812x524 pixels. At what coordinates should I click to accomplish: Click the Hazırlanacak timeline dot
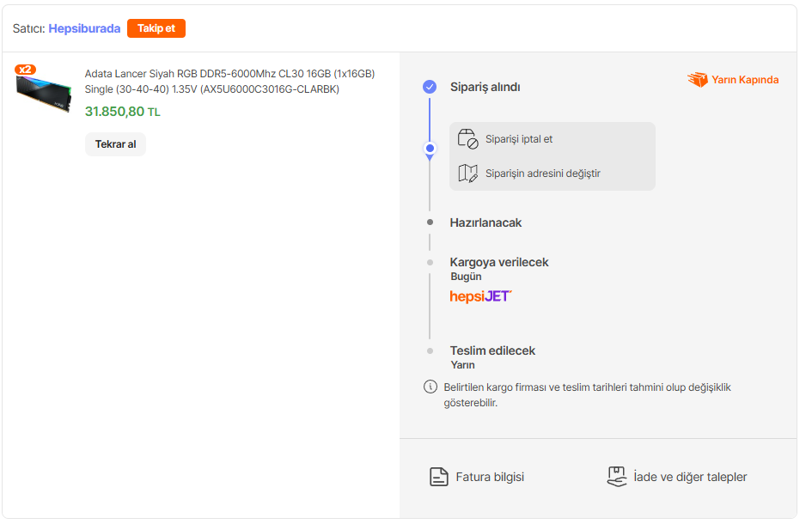(x=430, y=222)
